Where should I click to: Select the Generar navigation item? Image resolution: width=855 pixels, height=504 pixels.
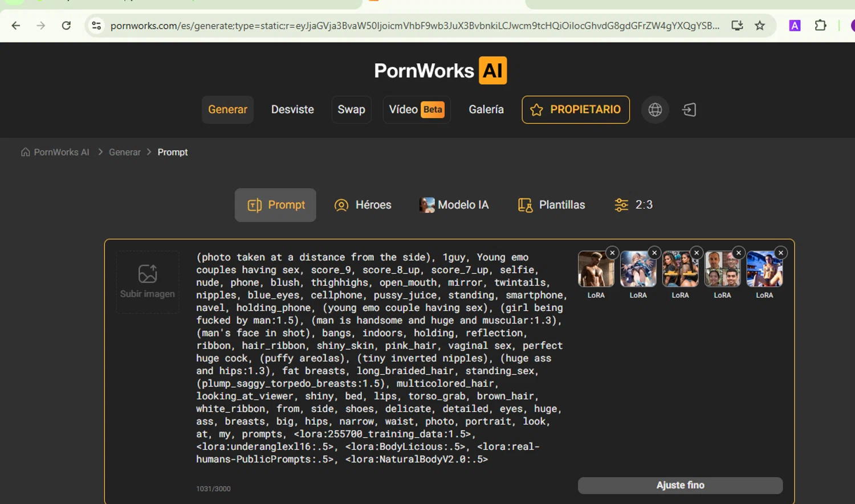[227, 109]
